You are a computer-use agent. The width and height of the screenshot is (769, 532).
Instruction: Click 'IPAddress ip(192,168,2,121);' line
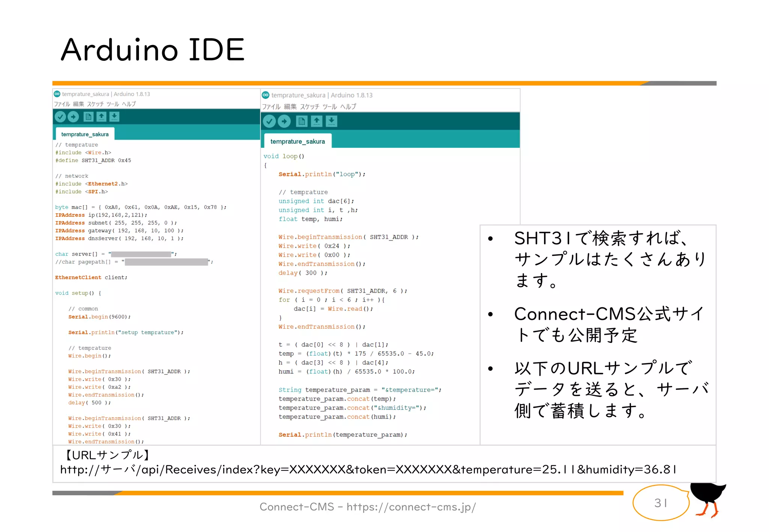pyautogui.click(x=101, y=215)
